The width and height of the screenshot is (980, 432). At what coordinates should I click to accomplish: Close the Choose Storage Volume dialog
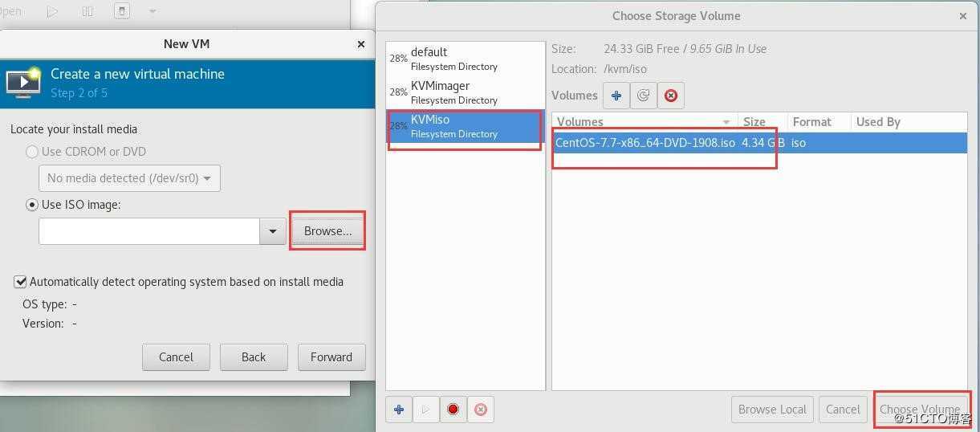click(963, 16)
